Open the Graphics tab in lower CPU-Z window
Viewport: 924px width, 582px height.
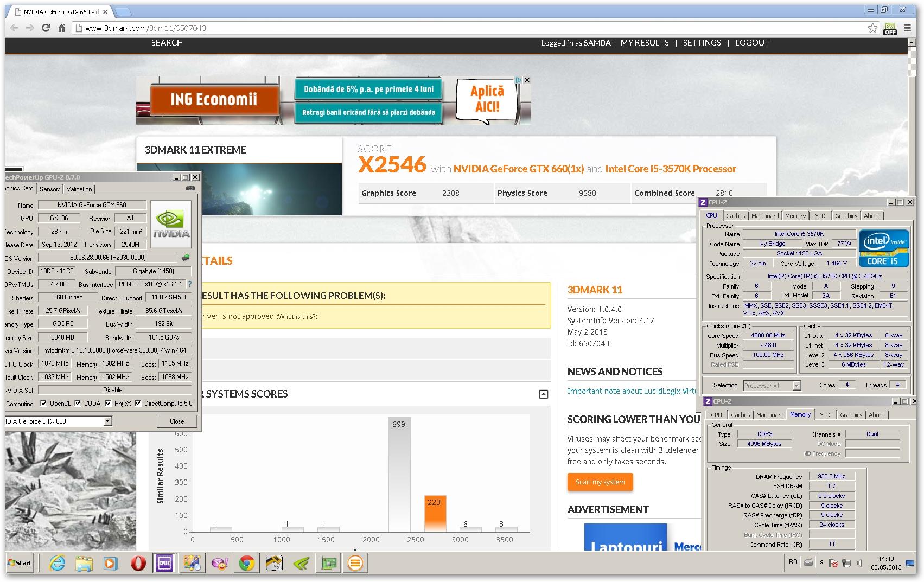[x=851, y=415]
